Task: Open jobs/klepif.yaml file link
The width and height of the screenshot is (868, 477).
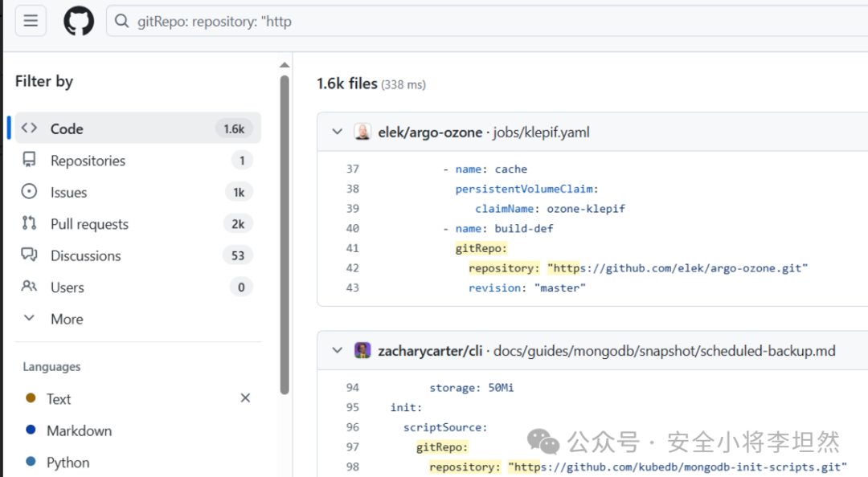Action: point(542,132)
